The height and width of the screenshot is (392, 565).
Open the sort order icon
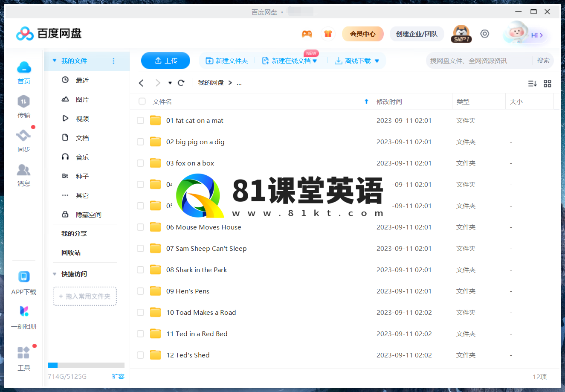(x=532, y=84)
